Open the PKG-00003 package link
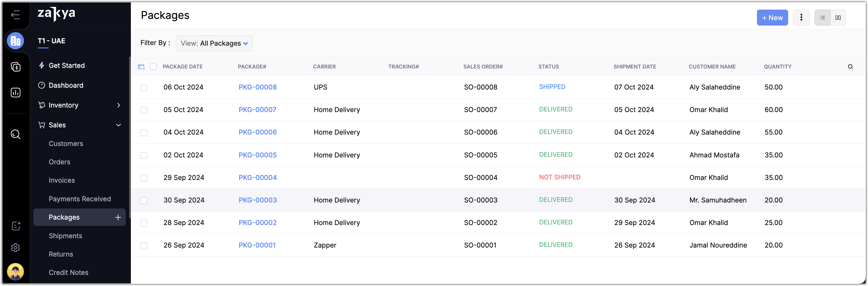The width and height of the screenshot is (868, 286). click(258, 200)
